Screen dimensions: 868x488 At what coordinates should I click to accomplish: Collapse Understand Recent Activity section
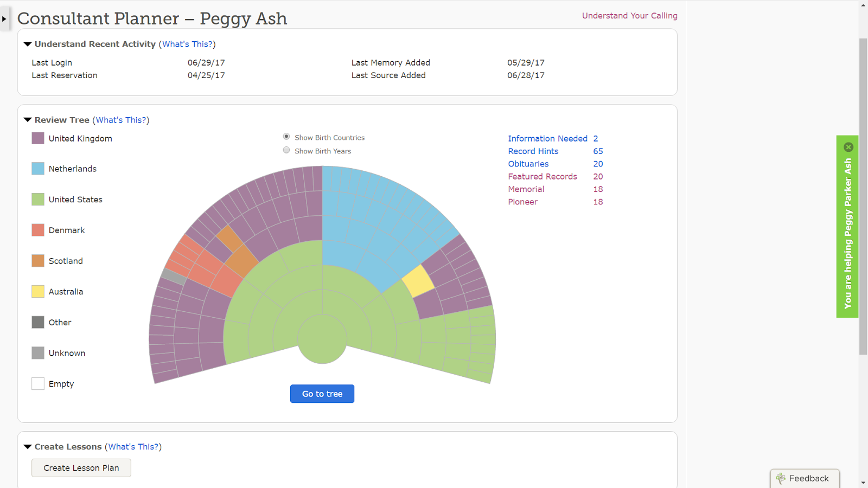click(x=28, y=44)
